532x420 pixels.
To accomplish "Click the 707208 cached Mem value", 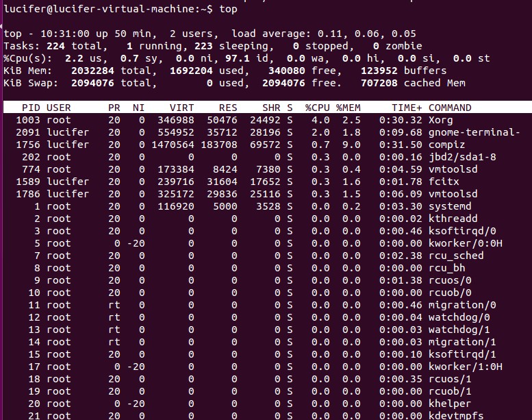I will point(379,83).
